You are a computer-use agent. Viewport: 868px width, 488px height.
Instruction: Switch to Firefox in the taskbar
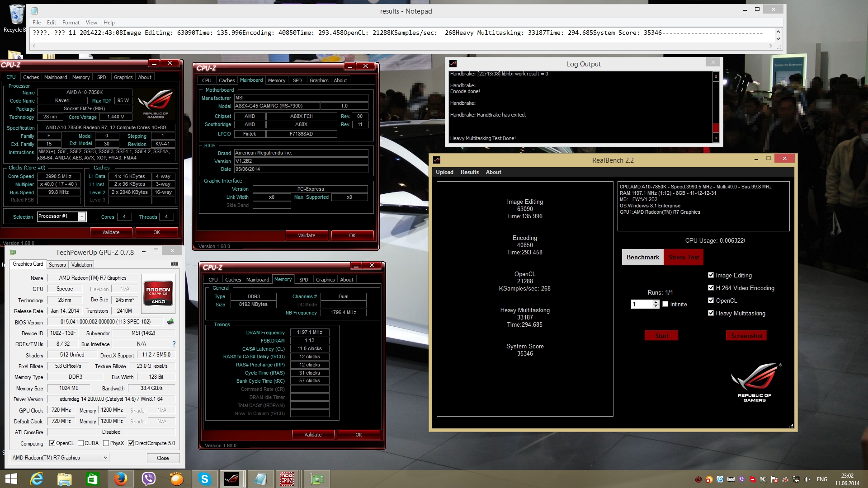120,479
